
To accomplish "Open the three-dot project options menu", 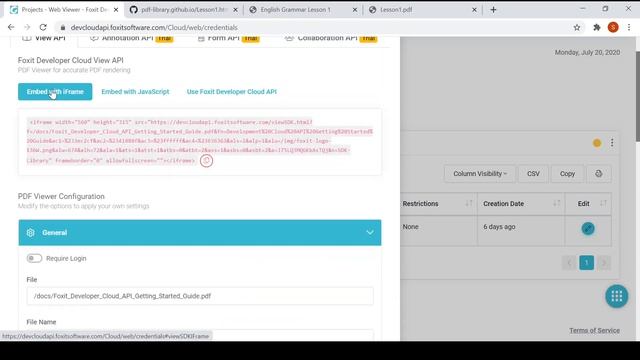I will pyautogui.click(x=612, y=143).
